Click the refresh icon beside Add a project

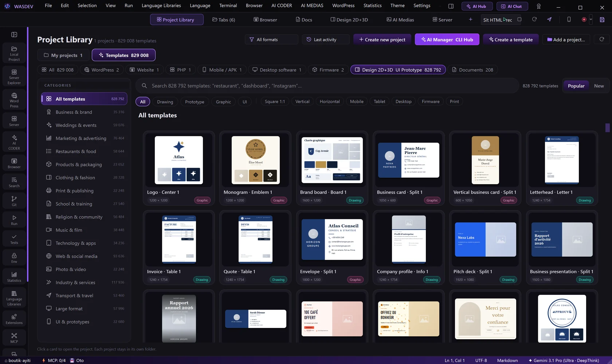click(x=602, y=39)
